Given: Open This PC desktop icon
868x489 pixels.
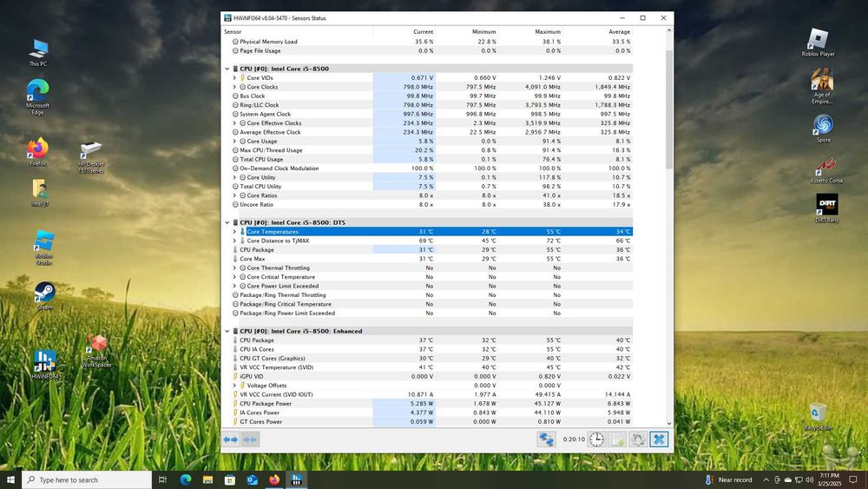Looking at the screenshot, I should [38, 53].
